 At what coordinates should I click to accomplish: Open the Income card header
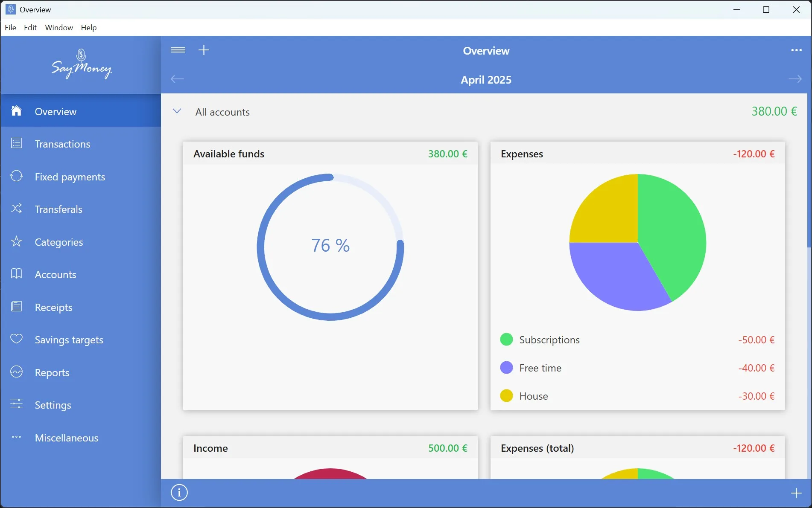330,448
